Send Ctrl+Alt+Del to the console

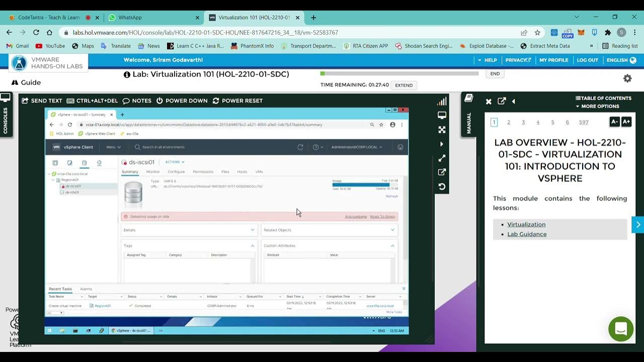pos(92,101)
